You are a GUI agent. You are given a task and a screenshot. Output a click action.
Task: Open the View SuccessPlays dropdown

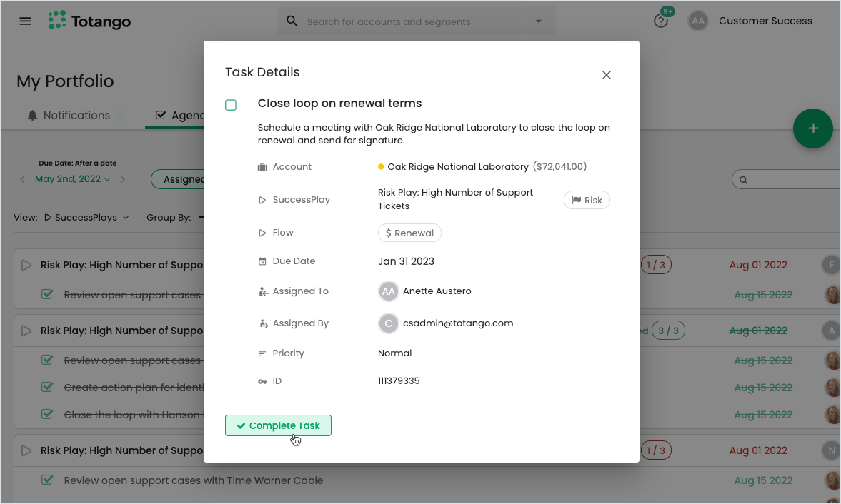(86, 217)
